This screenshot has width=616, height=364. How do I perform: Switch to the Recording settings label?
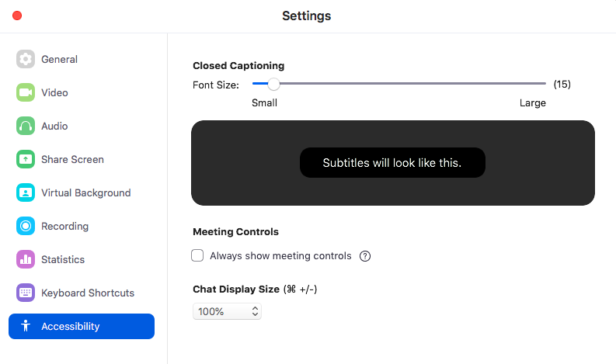click(64, 227)
